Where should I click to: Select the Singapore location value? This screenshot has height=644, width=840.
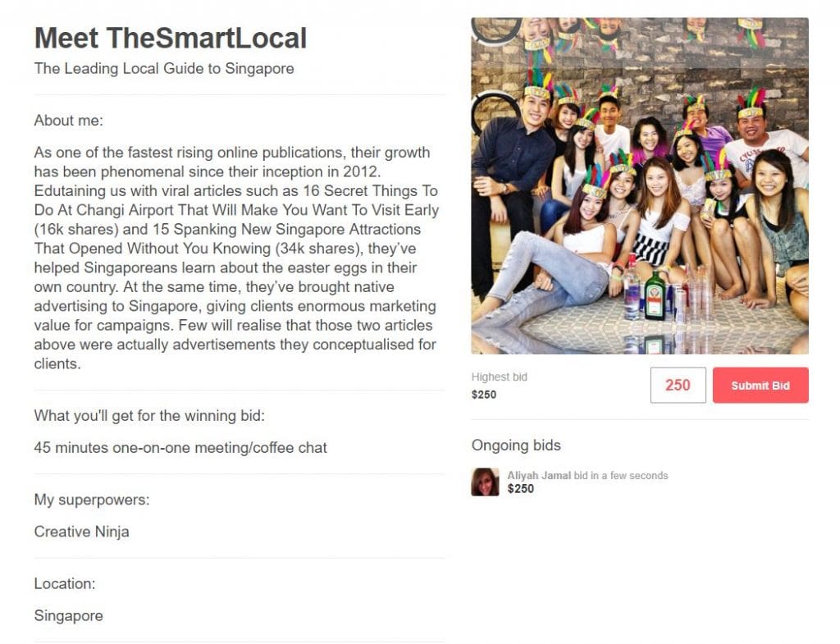point(69,615)
